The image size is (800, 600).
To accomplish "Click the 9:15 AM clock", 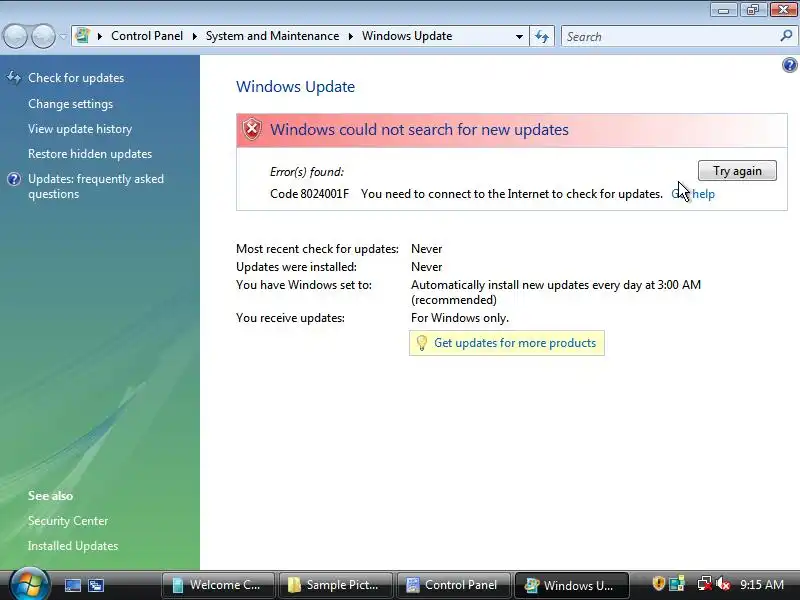I will click(x=762, y=585).
